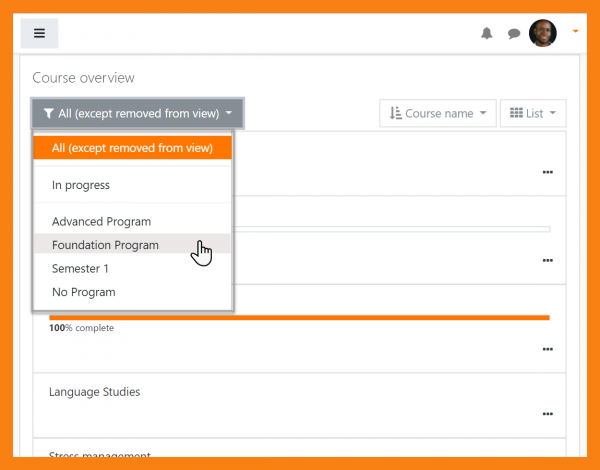Image resolution: width=600 pixels, height=470 pixels.
Task: Pick the No Program filter
Action: [83, 292]
